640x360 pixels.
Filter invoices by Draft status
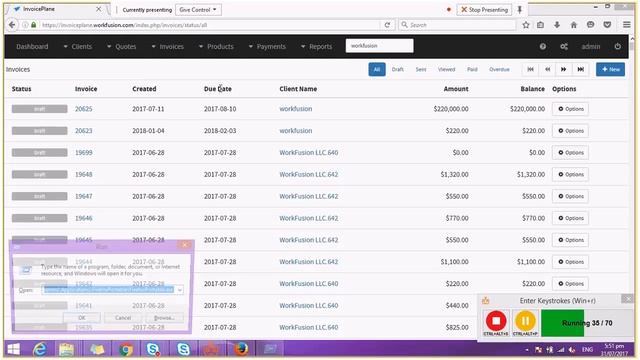pos(398,69)
